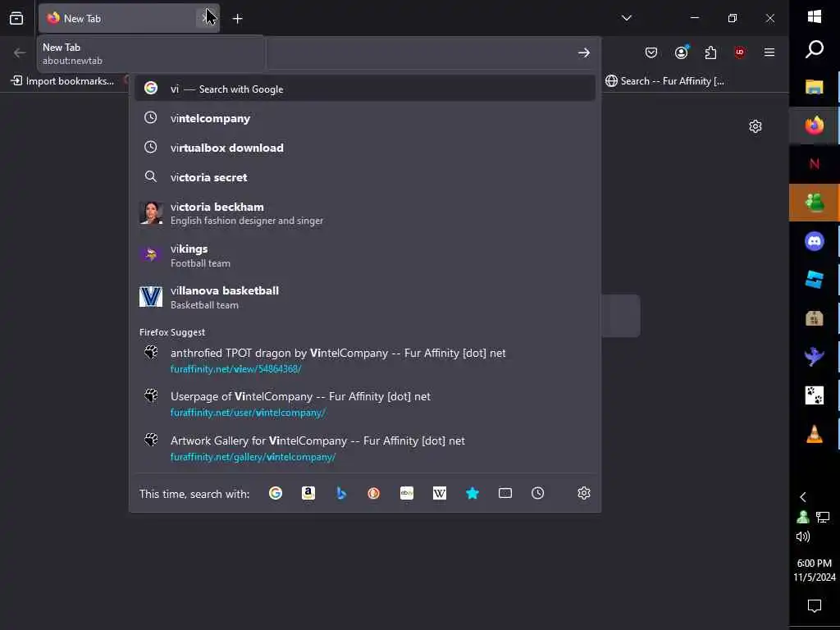The height and width of the screenshot is (630, 840).
Task: Select vikings Football team suggestion
Action: point(365,256)
